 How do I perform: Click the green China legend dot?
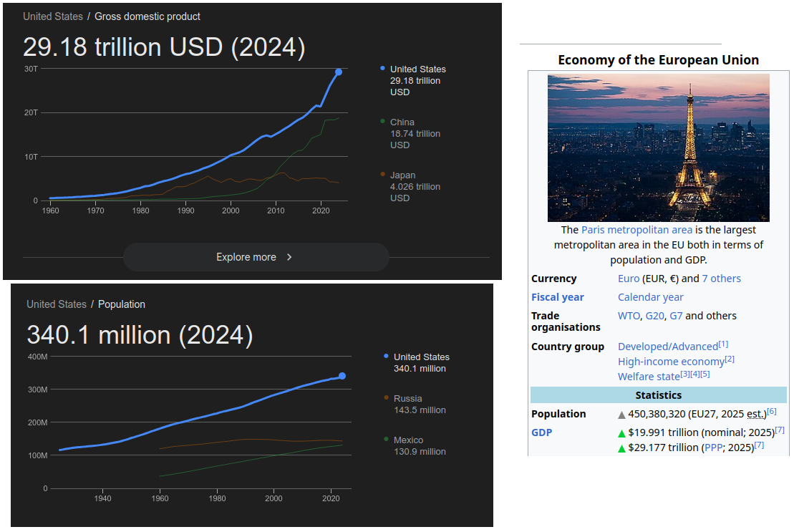[382, 121]
